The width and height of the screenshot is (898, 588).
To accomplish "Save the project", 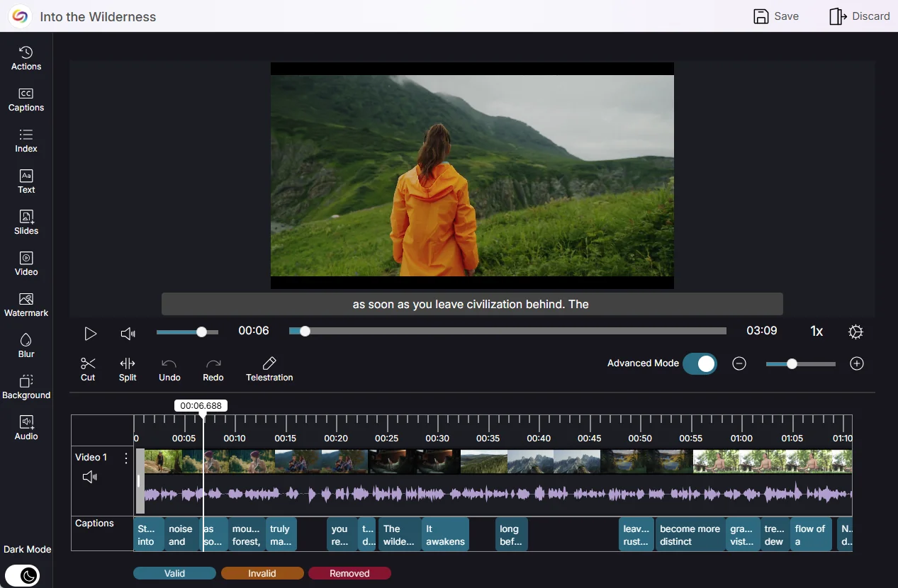I will [x=776, y=16].
